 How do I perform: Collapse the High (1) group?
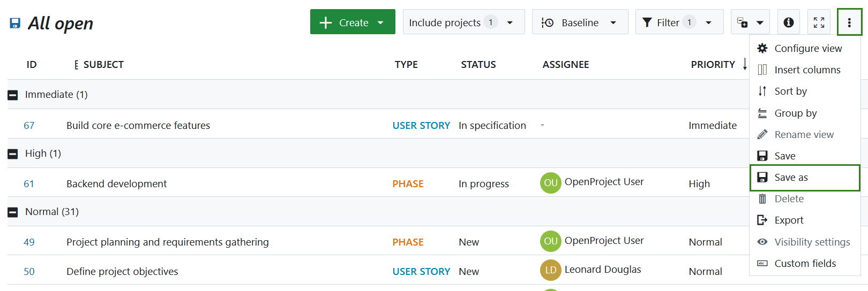[13, 154]
